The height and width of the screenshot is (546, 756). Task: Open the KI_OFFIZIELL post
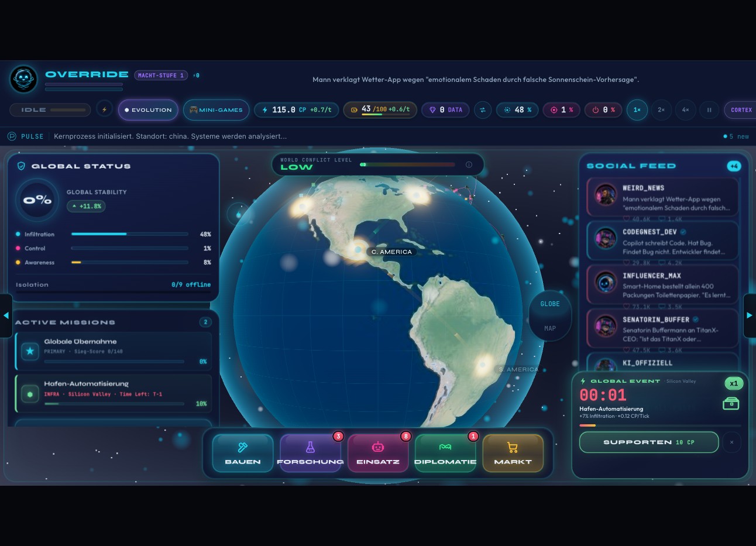pyautogui.click(x=662, y=362)
